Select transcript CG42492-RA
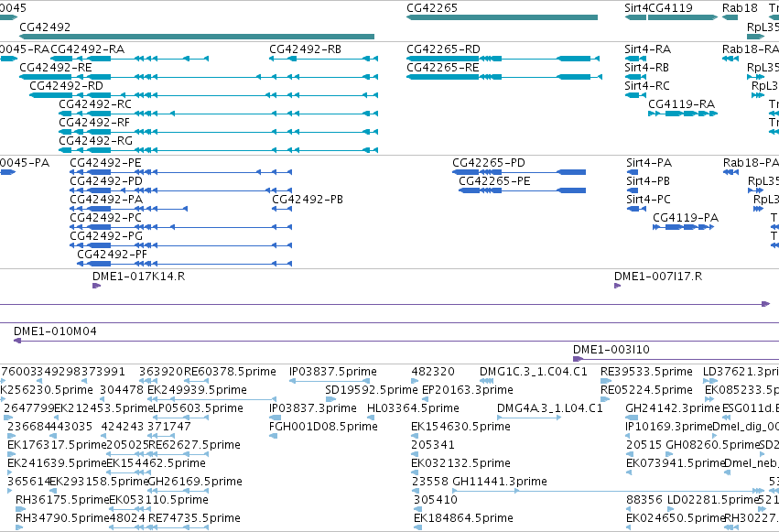Screen dimensions: 779x532 tap(130, 59)
